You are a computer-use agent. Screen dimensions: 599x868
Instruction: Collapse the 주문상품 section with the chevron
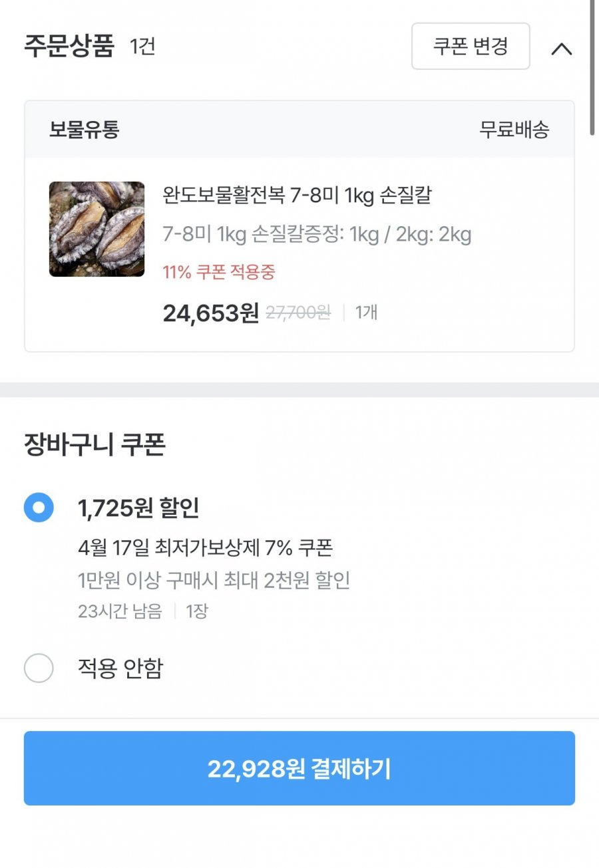pyautogui.click(x=562, y=49)
